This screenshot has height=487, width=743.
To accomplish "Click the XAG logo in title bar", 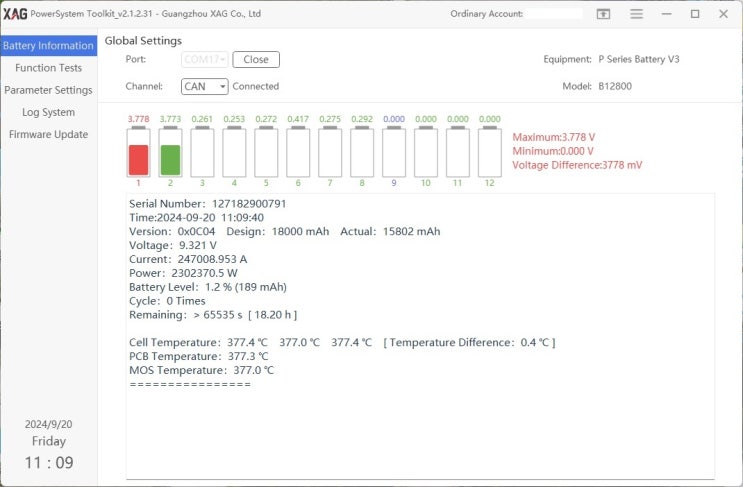I will 15,14.
